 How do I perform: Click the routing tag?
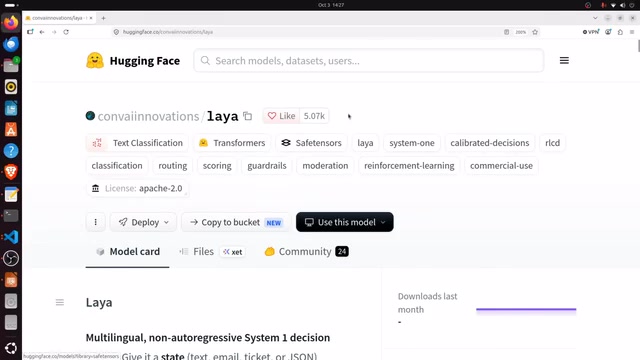tap(173, 166)
